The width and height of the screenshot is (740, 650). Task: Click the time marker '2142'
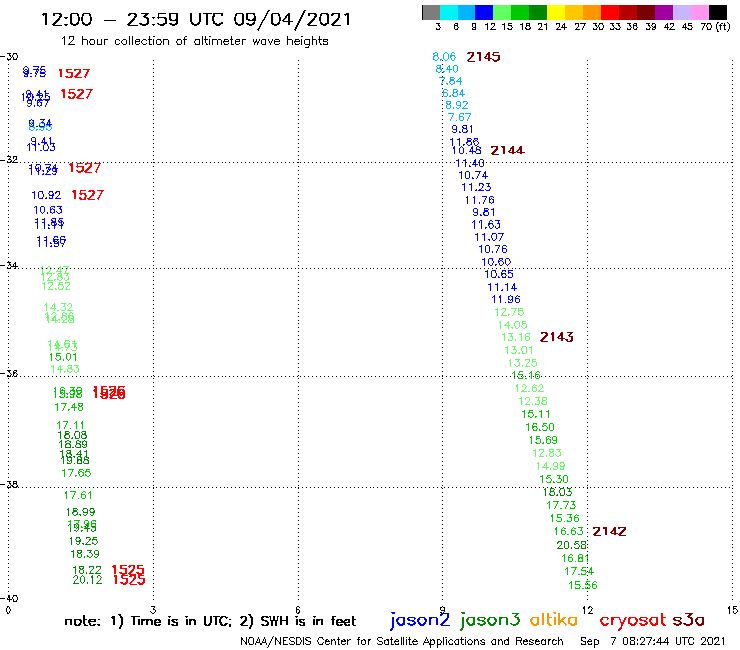[x=609, y=532]
